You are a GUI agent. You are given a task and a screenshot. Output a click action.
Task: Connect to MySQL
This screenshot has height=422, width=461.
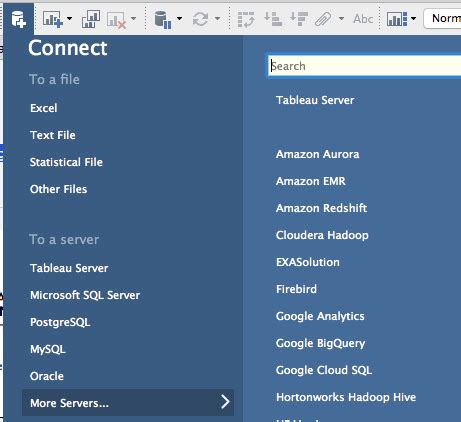(x=48, y=349)
